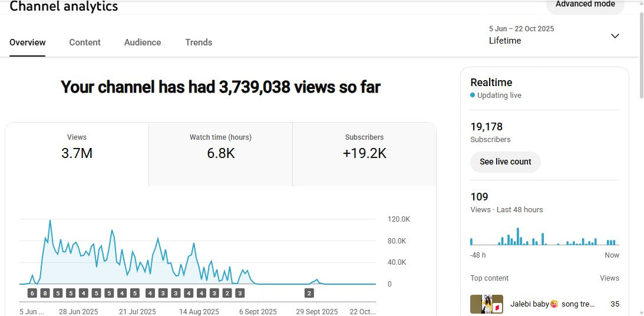Click the chevron arrow beside the date range
Image resolution: width=644 pixels, height=316 pixels.
(x=615, y=36)
